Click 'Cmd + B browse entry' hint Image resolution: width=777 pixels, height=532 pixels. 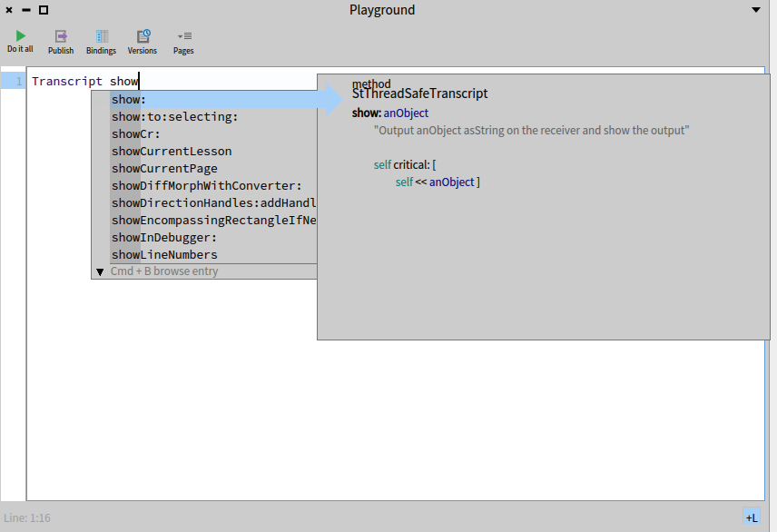[164, 271]
